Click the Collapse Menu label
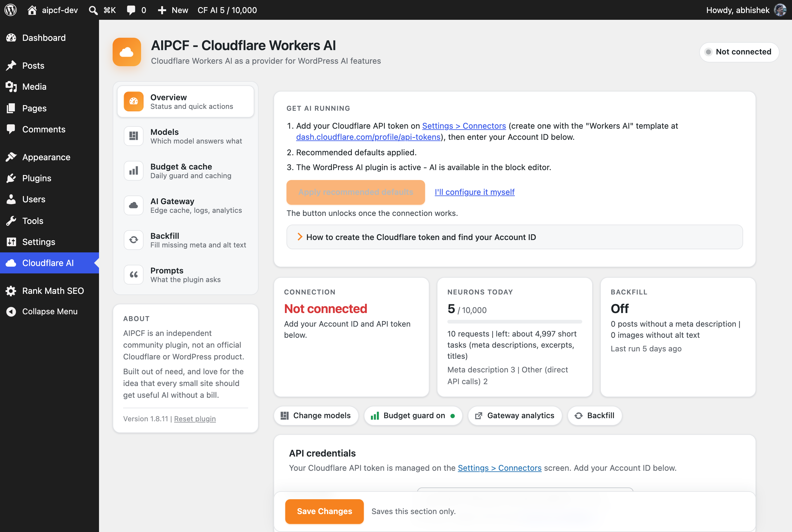 click(x=50, y=311)
